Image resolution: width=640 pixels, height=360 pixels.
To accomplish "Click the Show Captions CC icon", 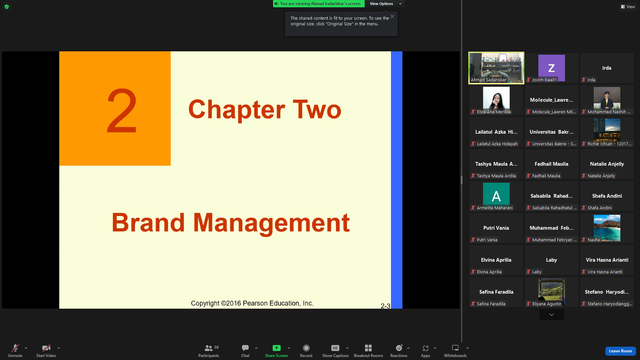I will click(335, 348).
